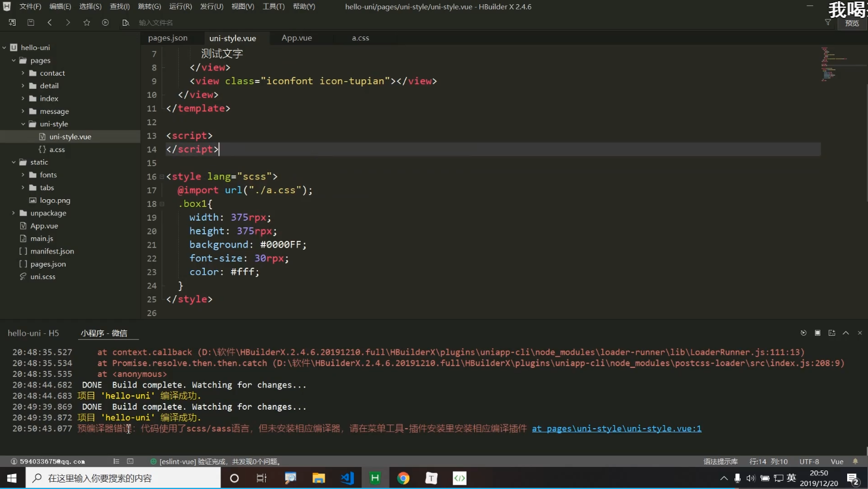Expand the fonts folder
Viewport: 868px width, 489px height.
tap(23, 175)
